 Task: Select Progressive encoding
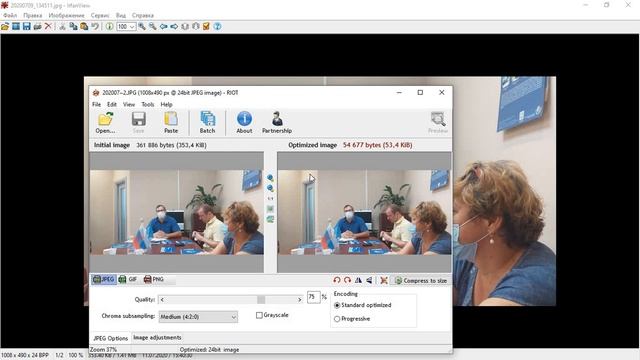pyautogui.click(x=337, y=319)
